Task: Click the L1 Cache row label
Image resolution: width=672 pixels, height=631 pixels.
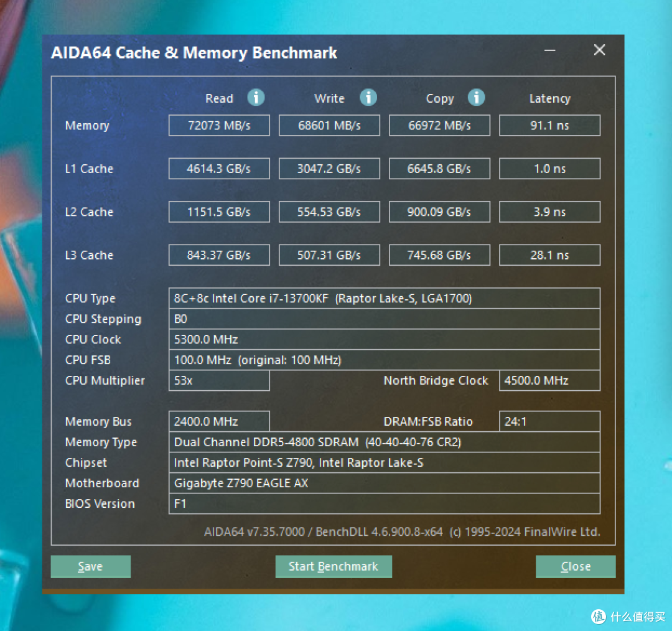Action: pos(89,169)
